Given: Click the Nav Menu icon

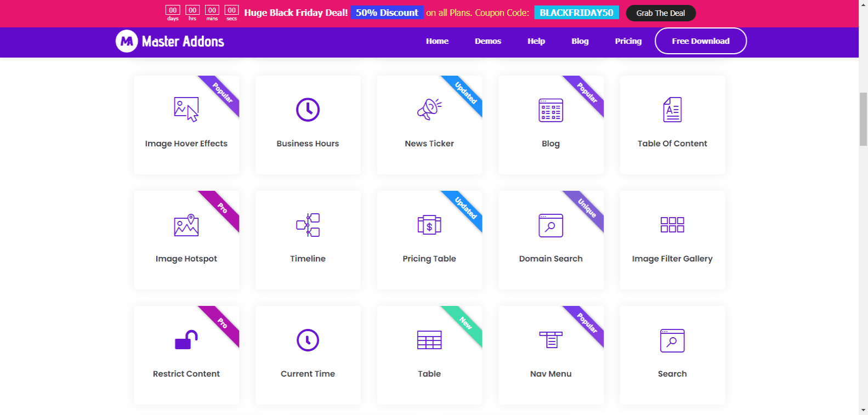Looking at the screenshot, I should (551, 340).
